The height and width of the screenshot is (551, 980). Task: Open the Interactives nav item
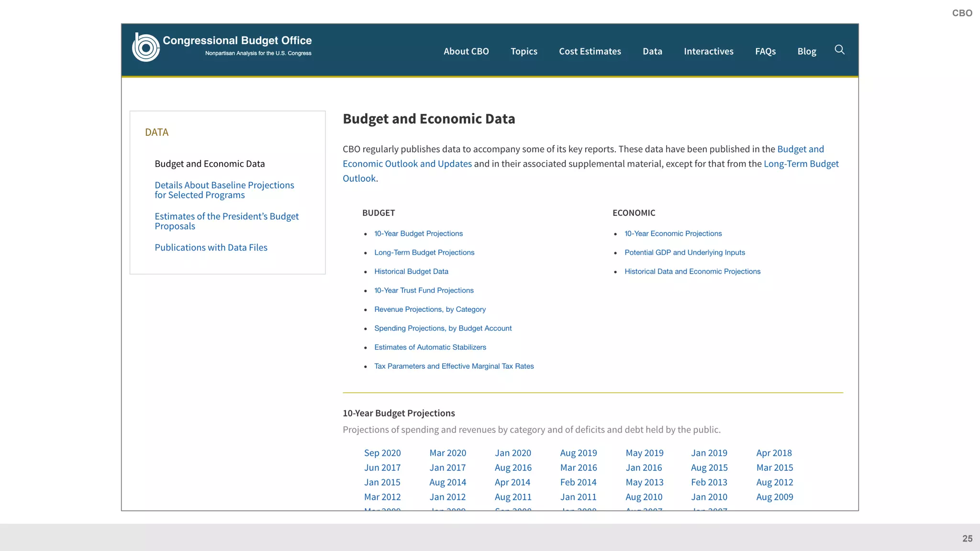coord(708,51)
